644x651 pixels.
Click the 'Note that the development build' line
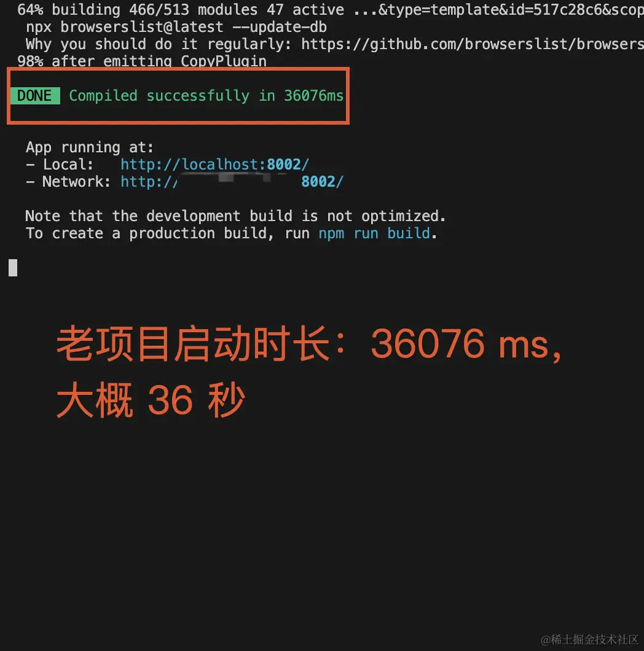point(235,216)
